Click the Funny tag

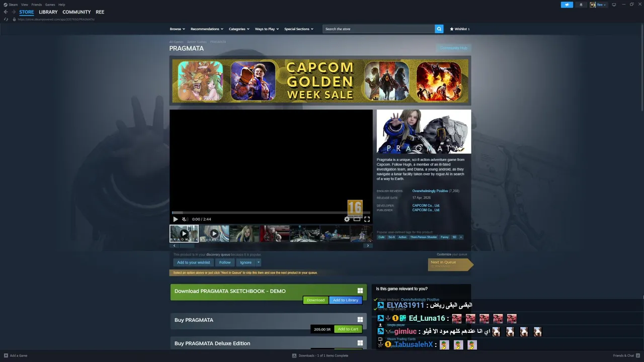(445, 237)
